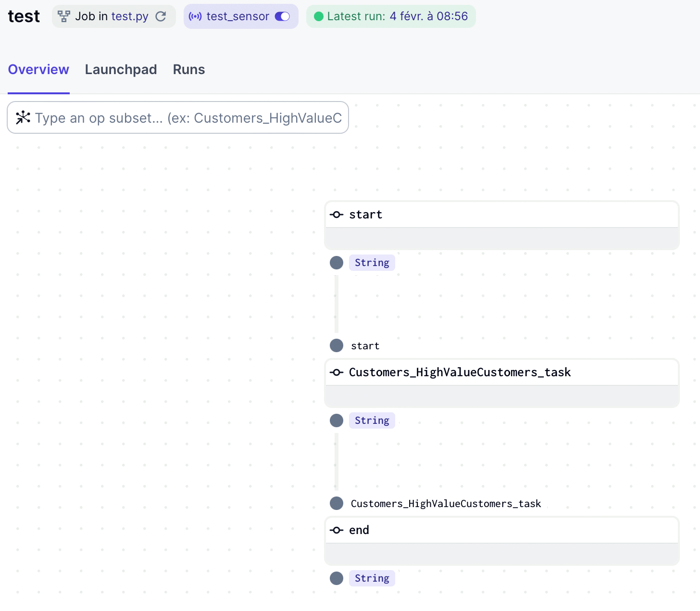Toggle the test_sensor switch off
Image resolution: width=700 pixels, height=611 pixels.
click(x=282, y=16)
